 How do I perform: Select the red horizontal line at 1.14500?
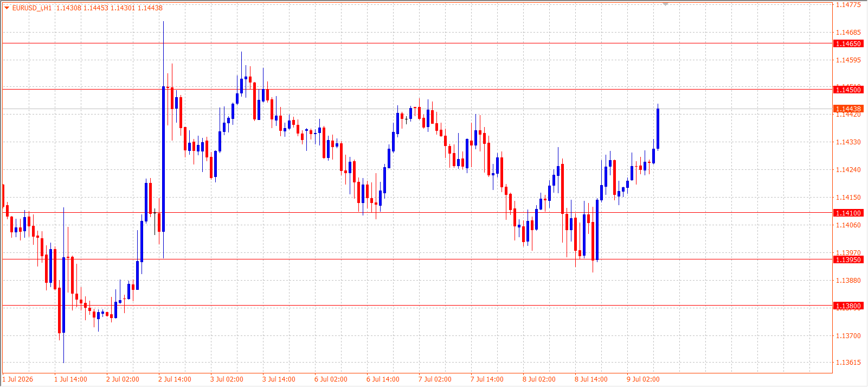coord(416,89)
